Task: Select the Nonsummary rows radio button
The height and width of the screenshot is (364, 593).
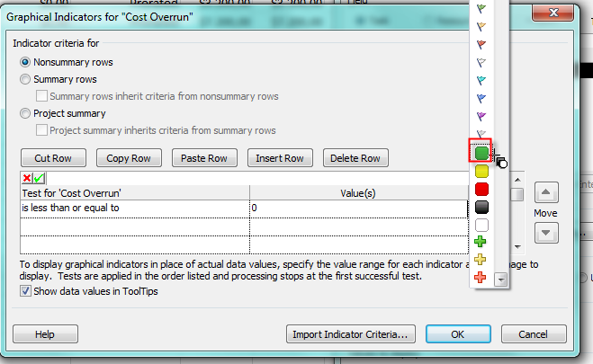Action: pos(25,62)
